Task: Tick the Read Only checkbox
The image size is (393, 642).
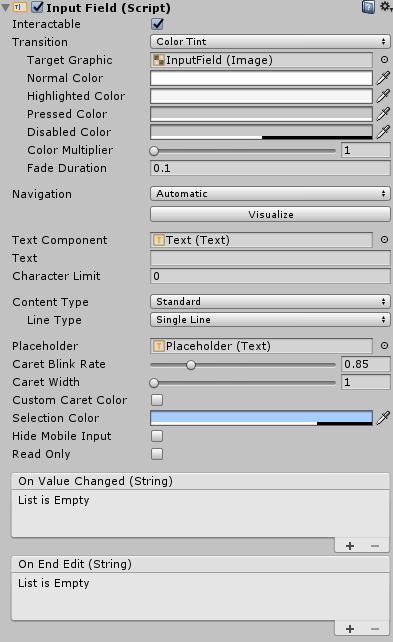Action: pos(157,454)
